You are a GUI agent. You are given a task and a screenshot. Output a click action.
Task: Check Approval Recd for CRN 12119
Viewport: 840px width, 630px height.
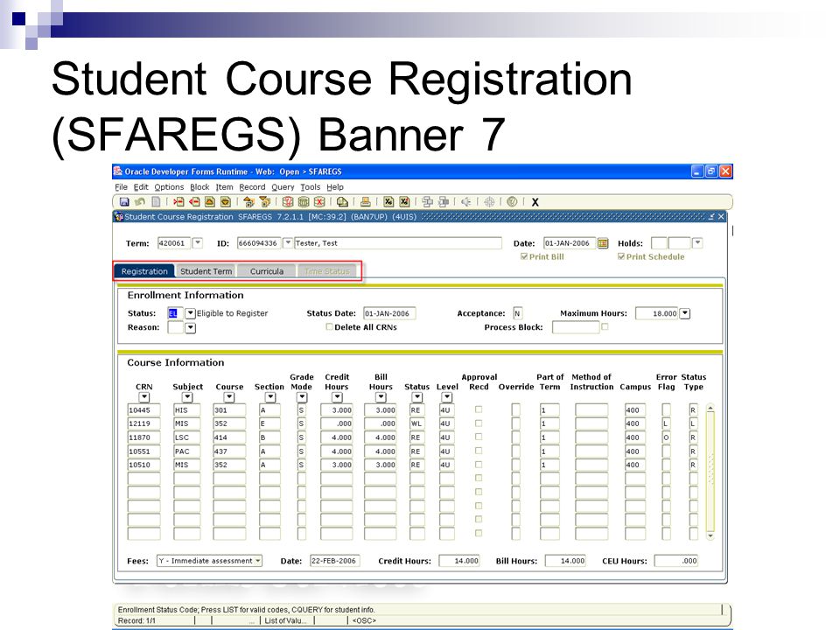479,423
